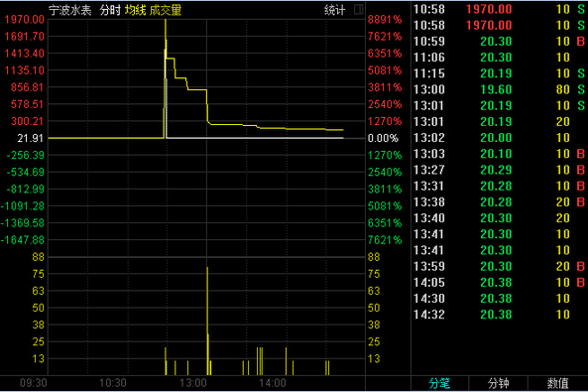588x392 pixels.
Task: Select the 13:00 trade at 19.60 row
Action: tap(499, 89)
